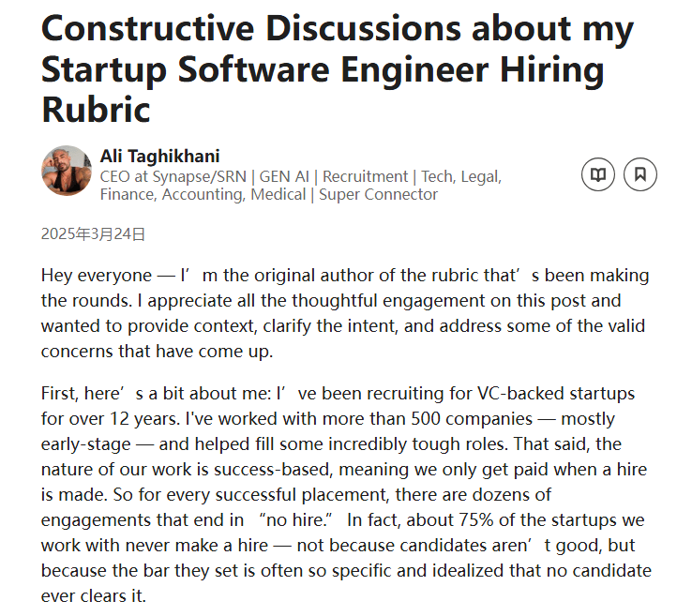This screenshot has height=616, width=692.
Task: Click 'Recruitment' in the author headline
Action: (365, 176)
